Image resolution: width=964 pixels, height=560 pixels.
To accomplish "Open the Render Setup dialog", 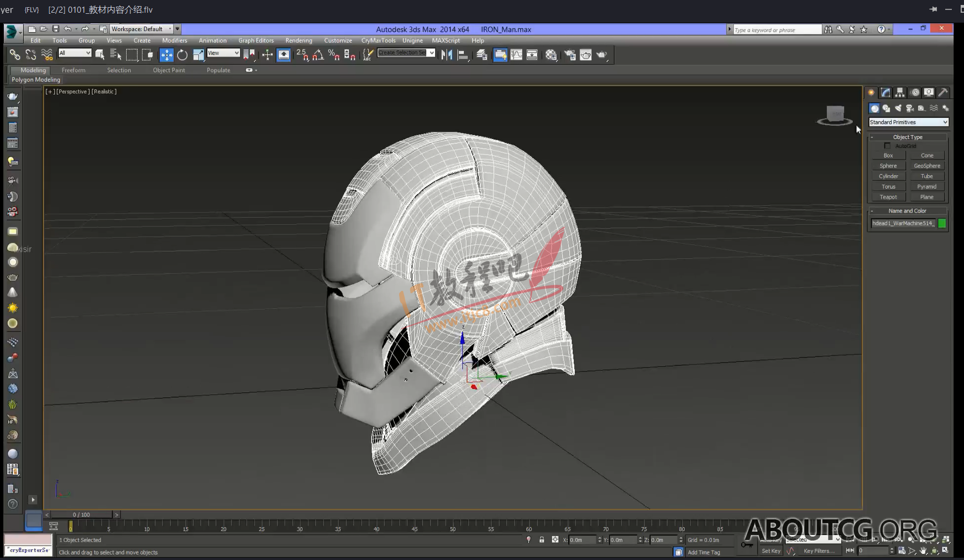I will coord(570,55).
